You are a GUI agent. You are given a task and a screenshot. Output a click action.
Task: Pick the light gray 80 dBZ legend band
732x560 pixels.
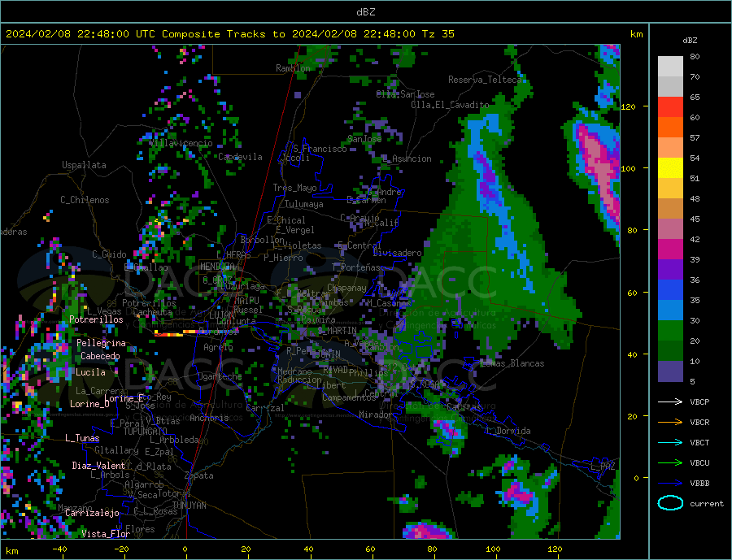coord(670,67)
